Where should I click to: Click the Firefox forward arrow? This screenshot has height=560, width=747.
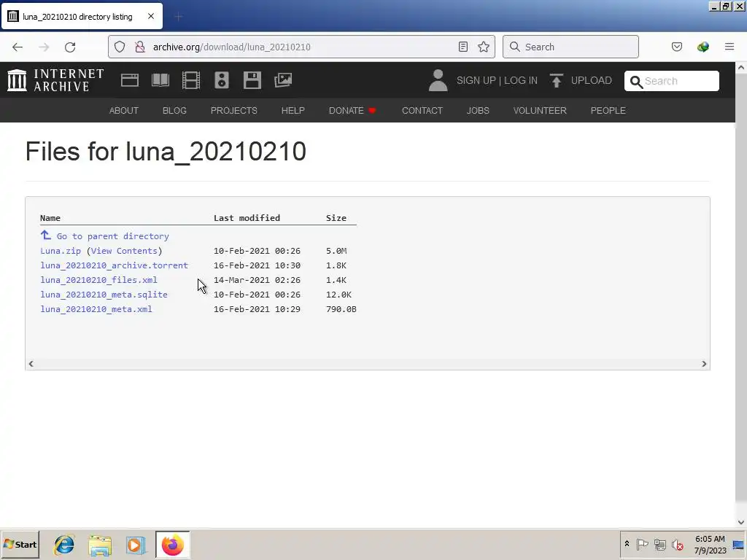point(44,47)
